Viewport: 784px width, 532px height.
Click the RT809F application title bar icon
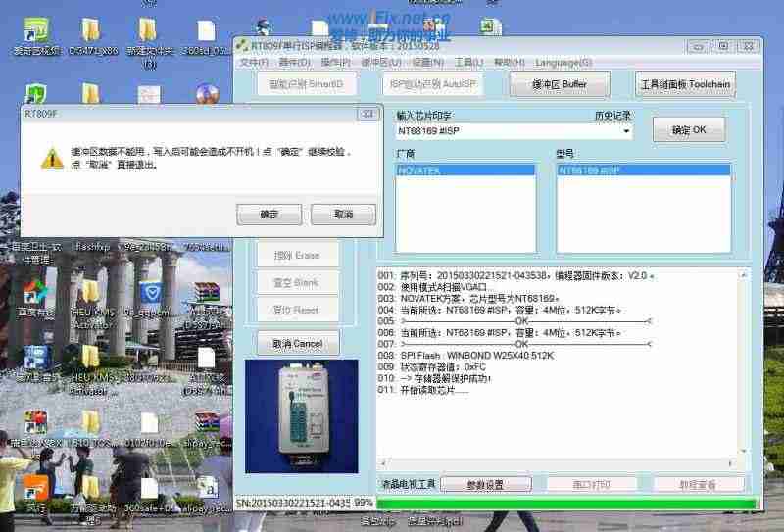[x=242, y=45]
